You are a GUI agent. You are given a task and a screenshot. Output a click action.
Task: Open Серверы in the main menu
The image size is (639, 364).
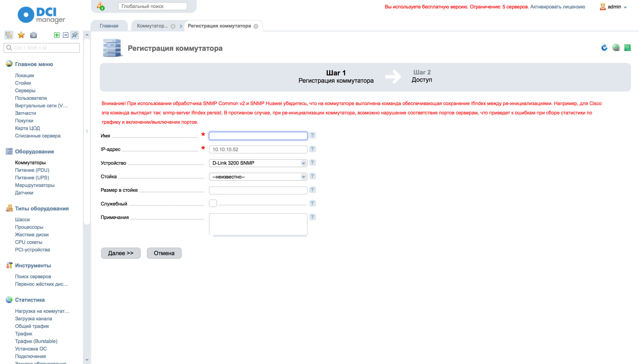coord(25,90)
